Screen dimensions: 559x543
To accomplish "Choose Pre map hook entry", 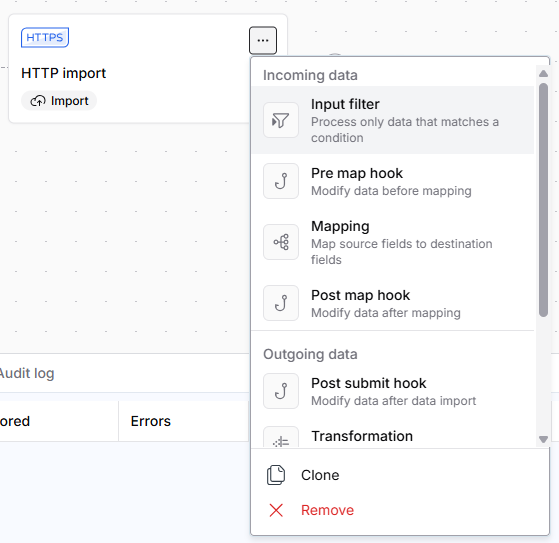I will 393,181.
